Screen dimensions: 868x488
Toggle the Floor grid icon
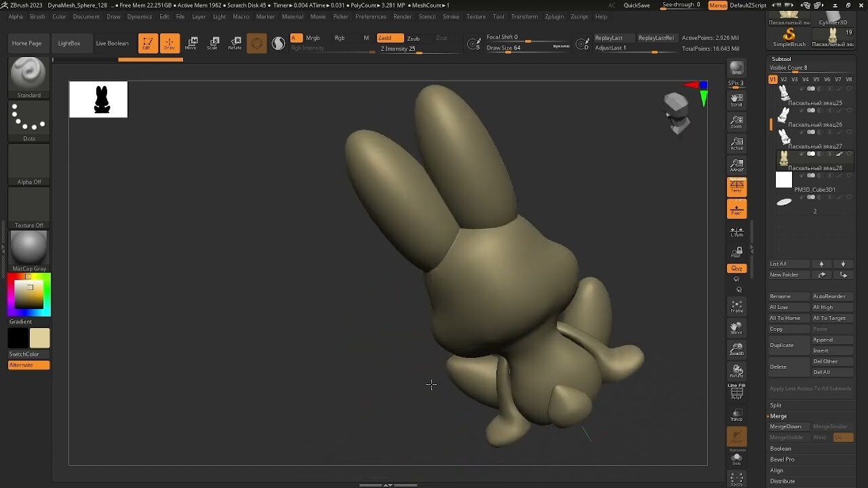point(736,209)
